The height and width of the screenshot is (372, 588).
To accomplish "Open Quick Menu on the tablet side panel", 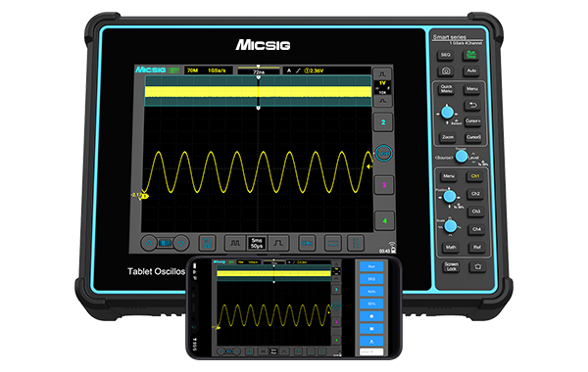I will (x=446, y=89).
